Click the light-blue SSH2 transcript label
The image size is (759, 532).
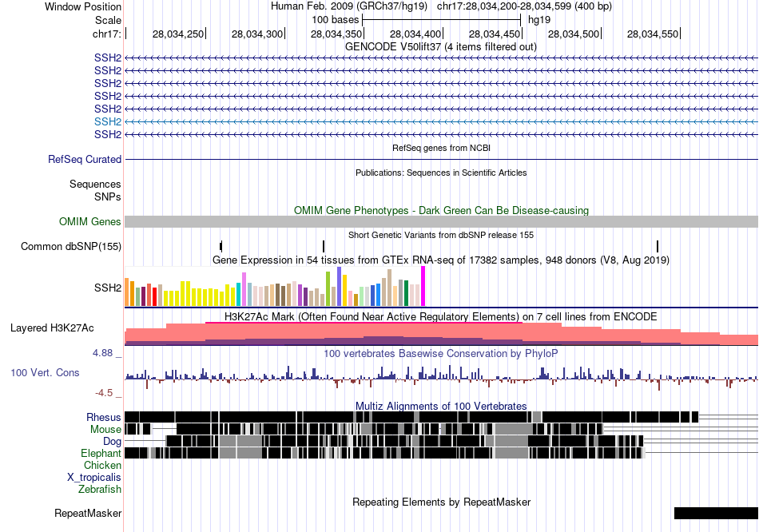(x=108, y=121)
